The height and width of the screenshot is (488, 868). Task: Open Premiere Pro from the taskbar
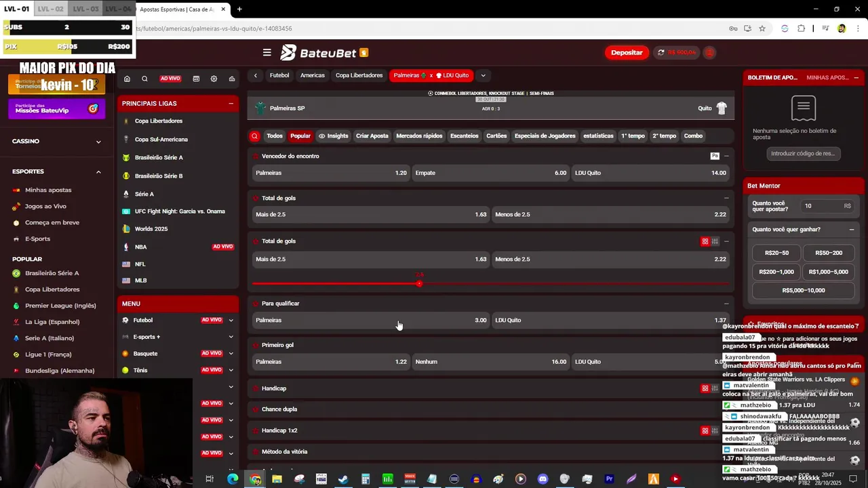click(609, 479)
